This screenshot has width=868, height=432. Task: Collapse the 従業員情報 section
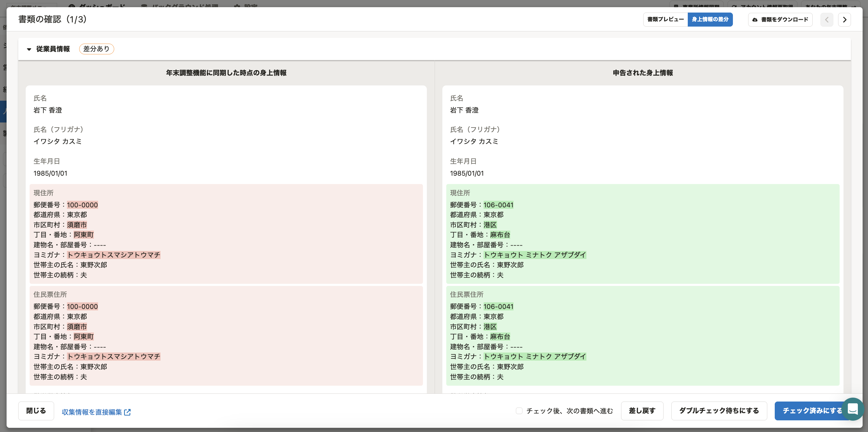(29, 49)
